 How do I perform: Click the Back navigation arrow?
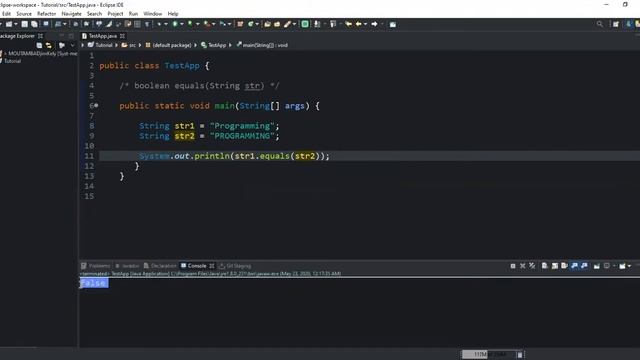[358, 24]
